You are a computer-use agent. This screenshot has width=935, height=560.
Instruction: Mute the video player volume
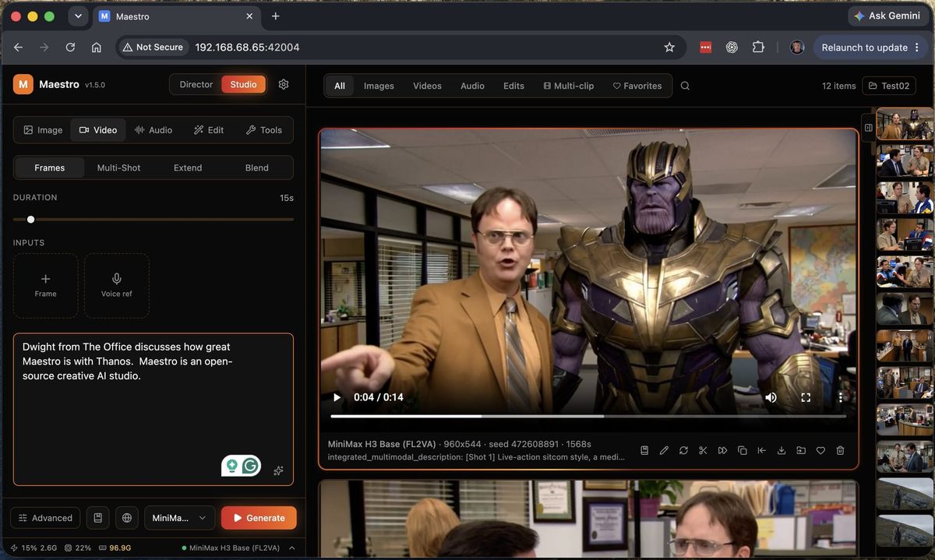771,397
